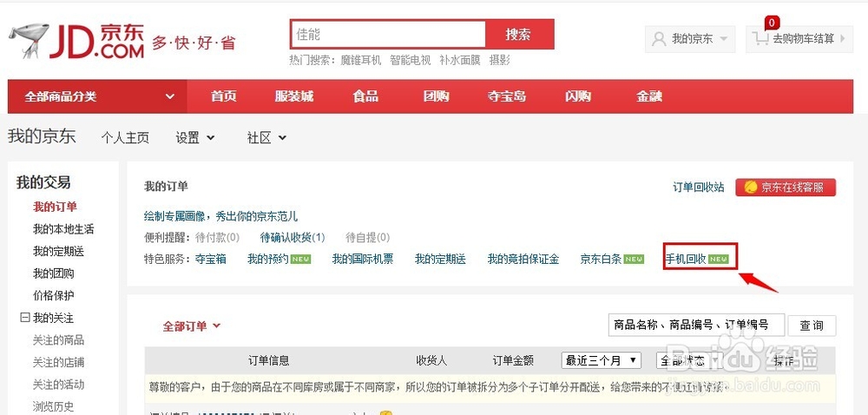Click the user avatar icon beside 我的京东
The height and width of the screenshot is (415, 868).
(x=659, y=39)
